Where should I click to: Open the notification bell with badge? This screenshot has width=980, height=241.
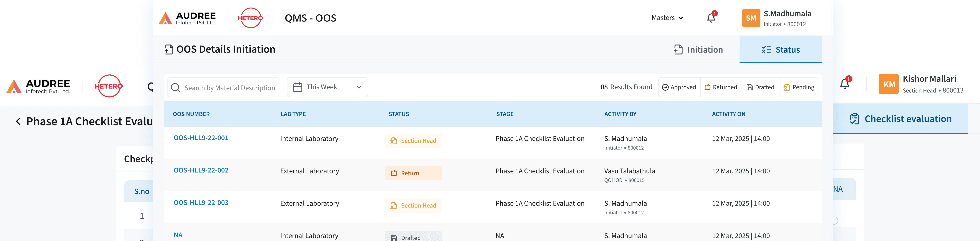[711, 18]
